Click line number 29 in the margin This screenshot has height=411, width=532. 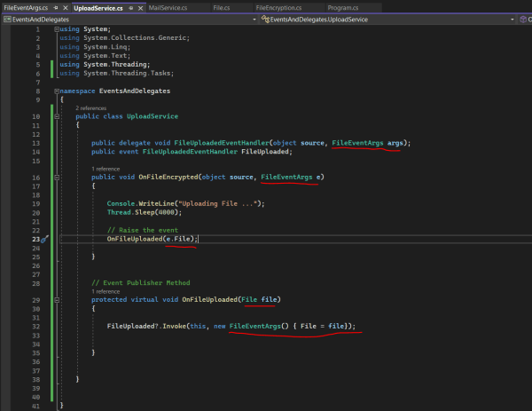click(36, 300)
